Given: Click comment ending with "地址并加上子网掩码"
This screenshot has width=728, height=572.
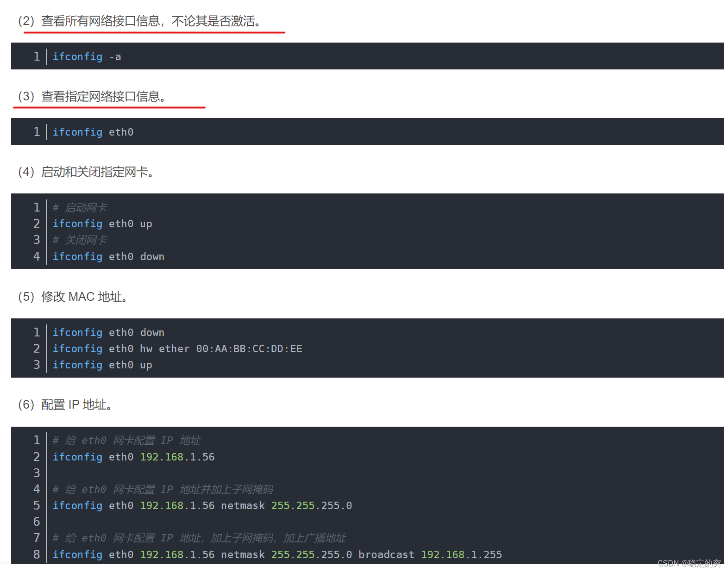Looking at the screenshot, I should pos(163,489).
